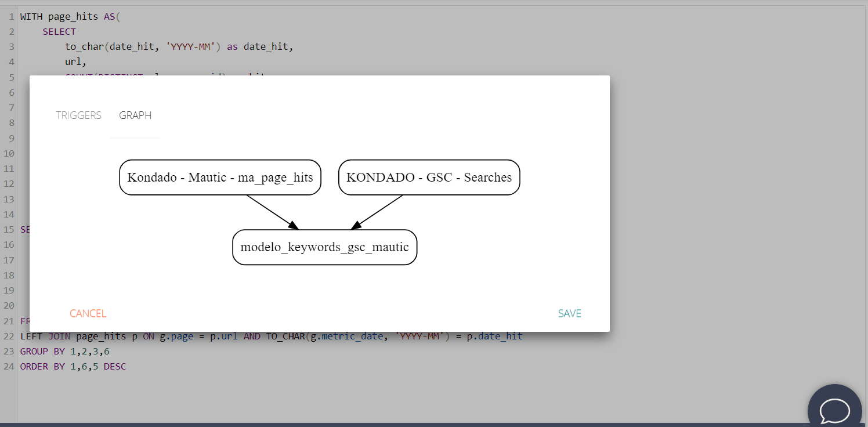Click the url, text on line 4

(75, 61)
